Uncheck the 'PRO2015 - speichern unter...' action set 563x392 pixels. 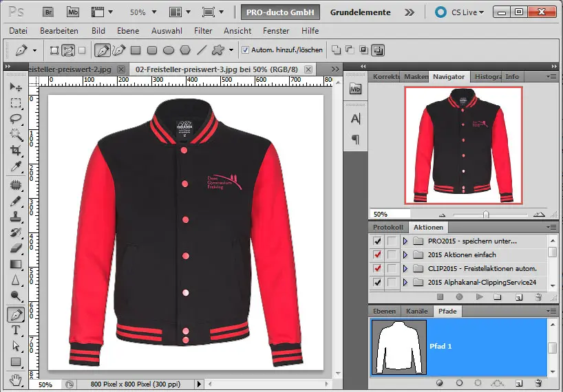(x=376, y=241)
